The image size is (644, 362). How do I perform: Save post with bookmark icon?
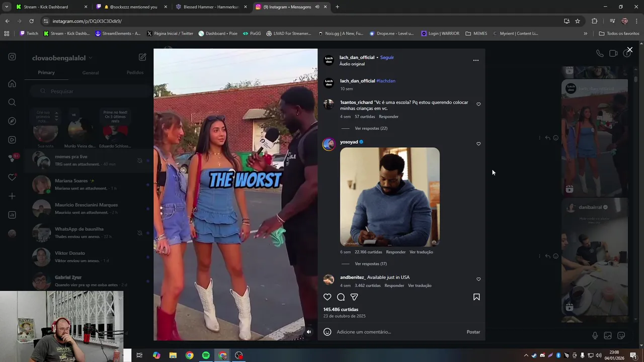476,297
